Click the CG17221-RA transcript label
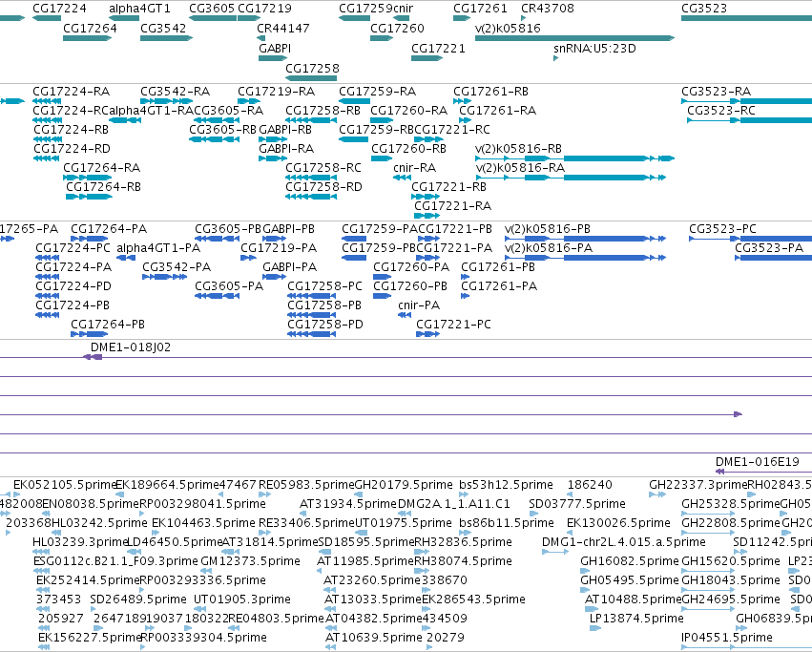The width and height of the screenshot is (812, 652). [452, 206]
